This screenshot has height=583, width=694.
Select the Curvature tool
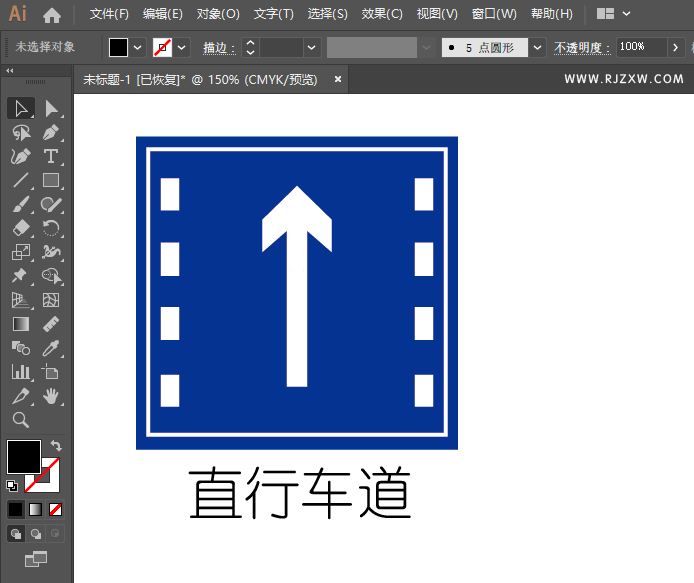20,156
